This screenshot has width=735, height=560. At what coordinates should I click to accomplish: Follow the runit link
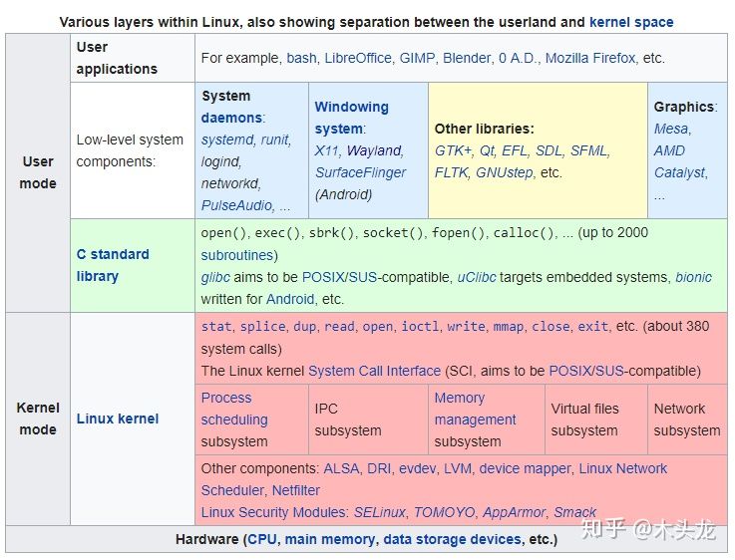(x=274, y=140)
